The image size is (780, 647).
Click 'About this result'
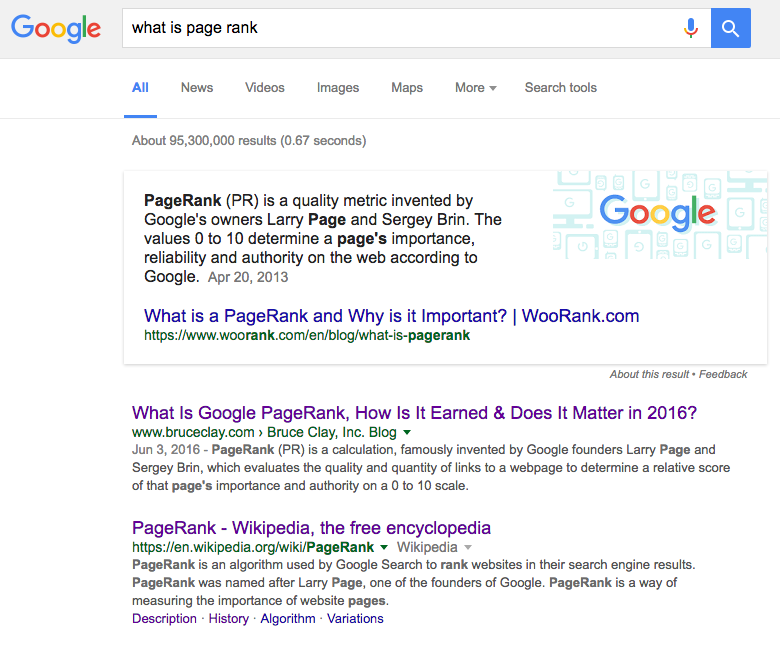coord(649,374)
